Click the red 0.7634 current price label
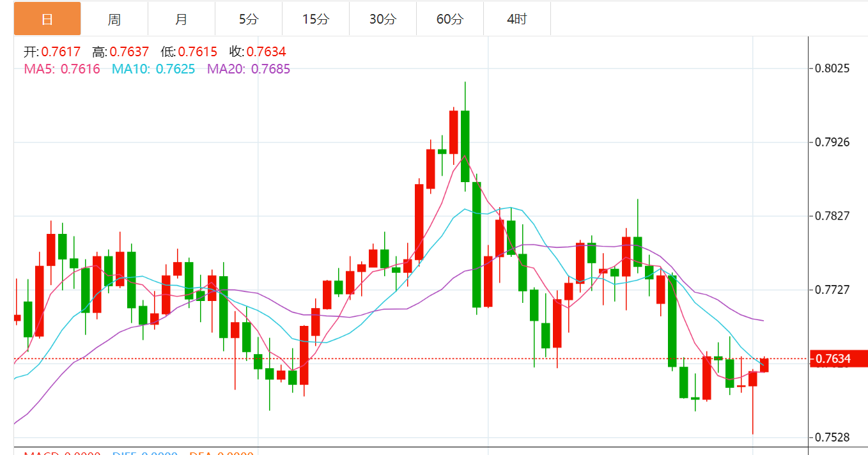This screenshot has height=455, width=868. pos(839,359)
